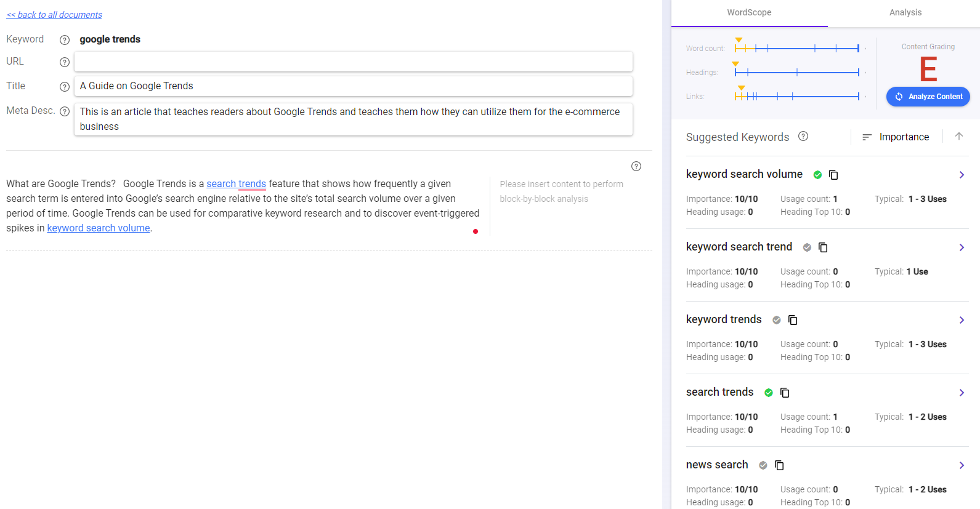
Task: Click the Headings range slider
Action: [797, 73]
